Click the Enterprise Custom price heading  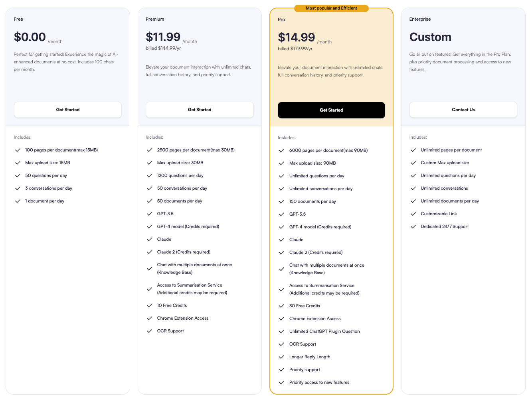point(430,37)
